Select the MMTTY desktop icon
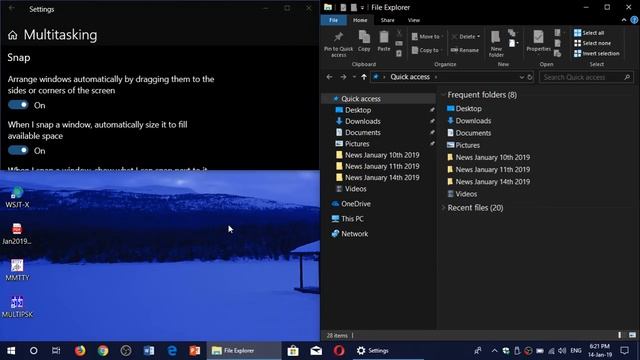Image resolution: width=640 pixels, height=360 pixels. click(17, 270)
